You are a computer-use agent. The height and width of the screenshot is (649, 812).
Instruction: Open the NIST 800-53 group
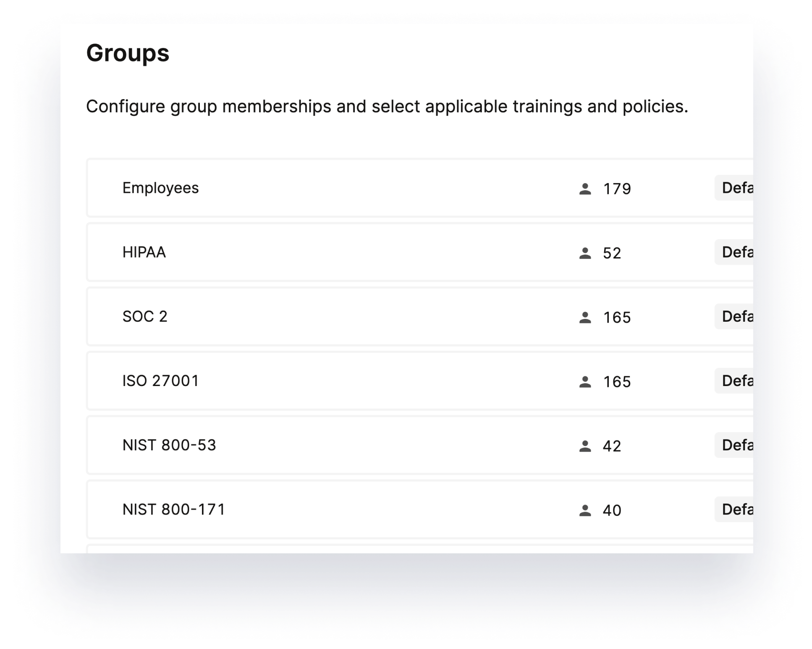pos(169,445)
